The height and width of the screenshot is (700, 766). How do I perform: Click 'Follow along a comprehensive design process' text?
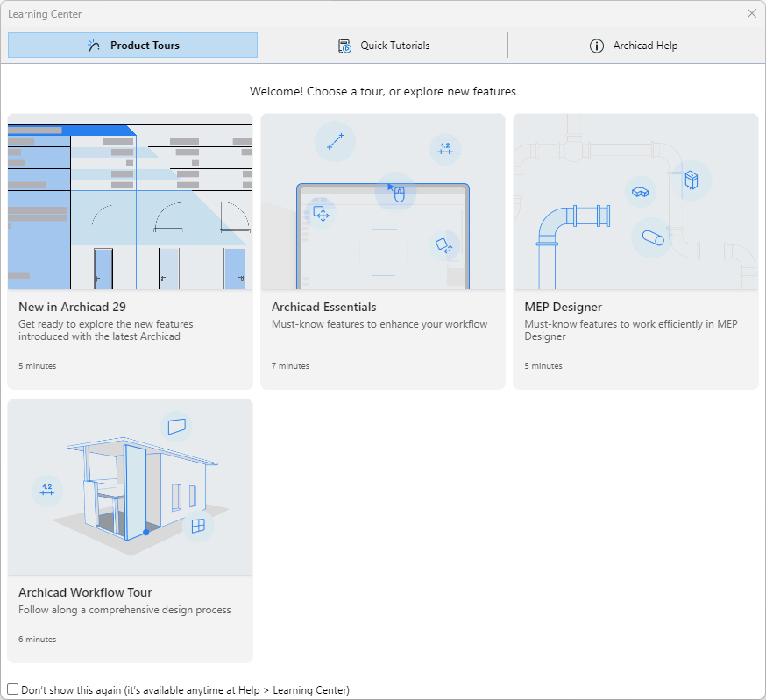pyautogui.click(x=124, y=610)
